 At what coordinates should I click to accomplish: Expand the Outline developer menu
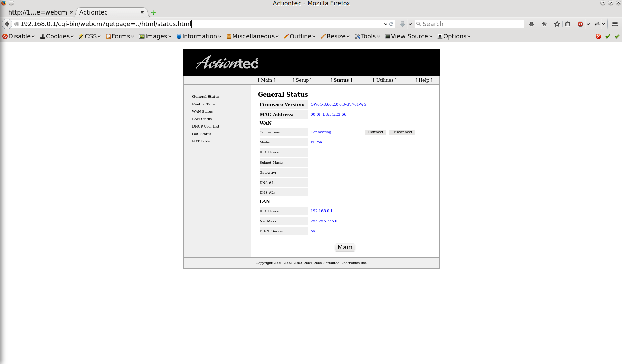click(x=300, y=36)
